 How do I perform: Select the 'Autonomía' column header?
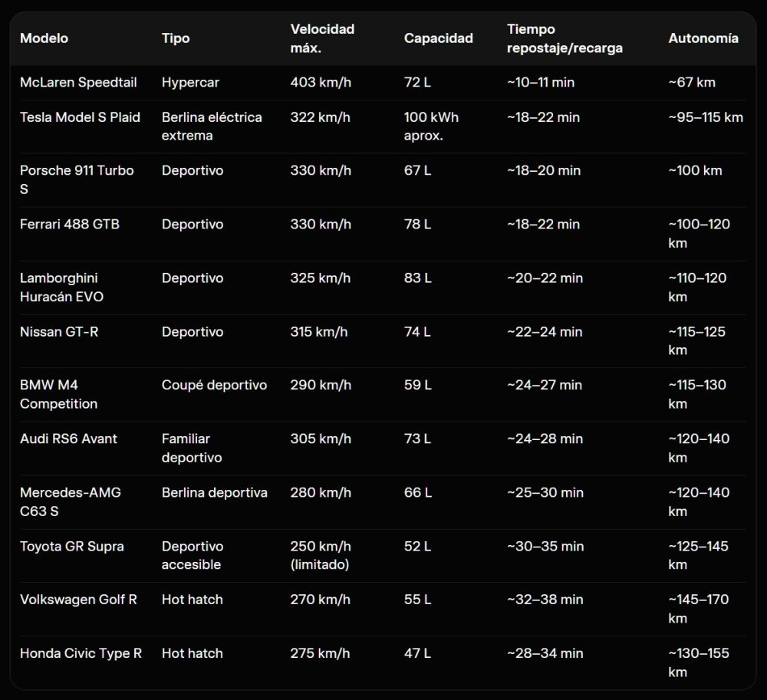(703, 38)
